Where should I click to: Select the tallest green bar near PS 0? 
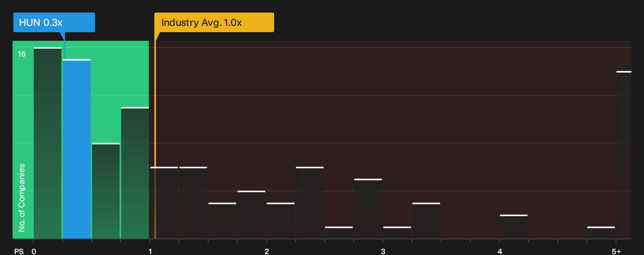point(48,143)
